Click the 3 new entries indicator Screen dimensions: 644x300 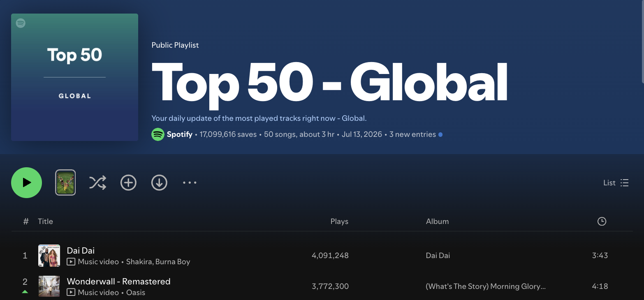coord(412,134)
